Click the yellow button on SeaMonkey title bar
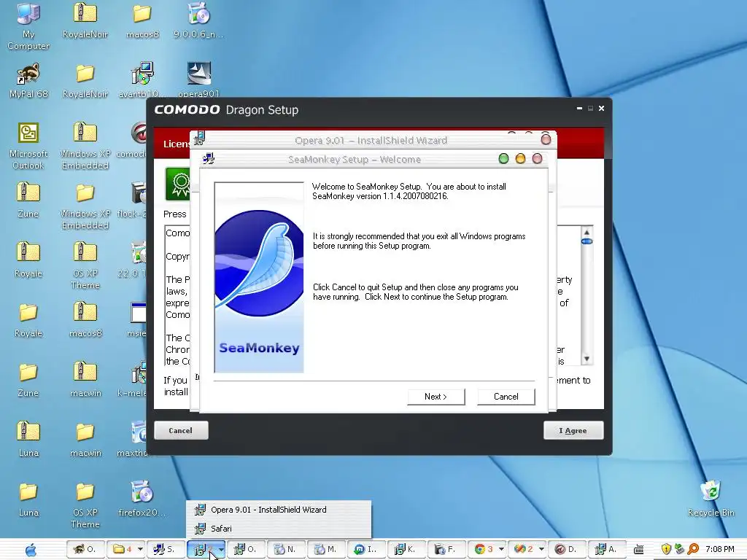 [x=520, y=158]
